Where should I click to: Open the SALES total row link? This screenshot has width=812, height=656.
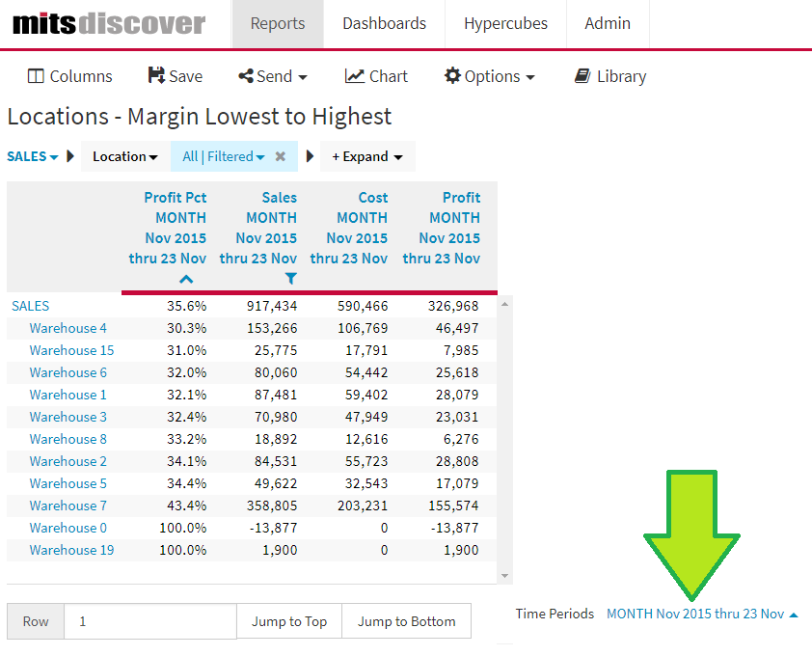pos(31,306)
